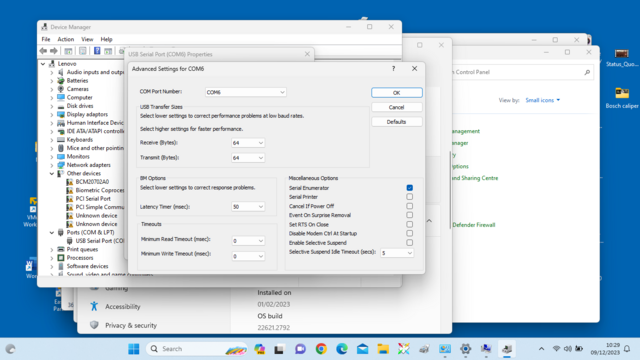Click the Network adapters category icon

point(61,165)
